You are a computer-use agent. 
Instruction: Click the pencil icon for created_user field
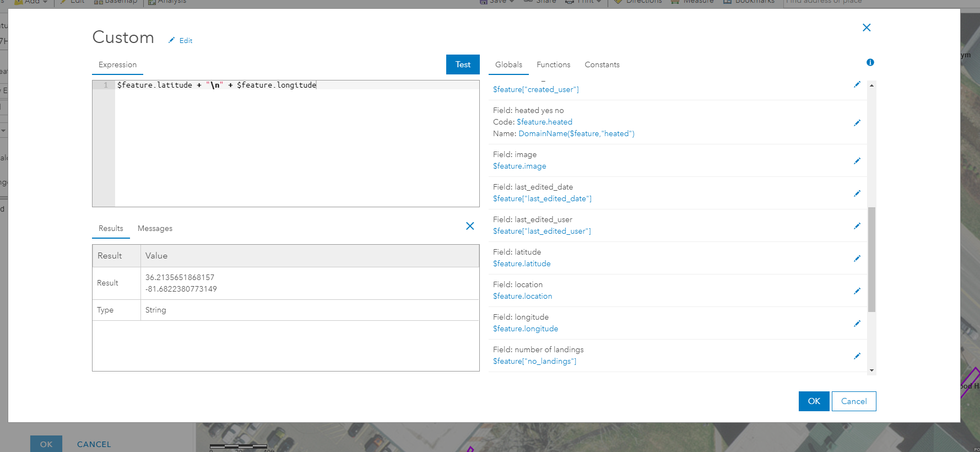(857, 84)
